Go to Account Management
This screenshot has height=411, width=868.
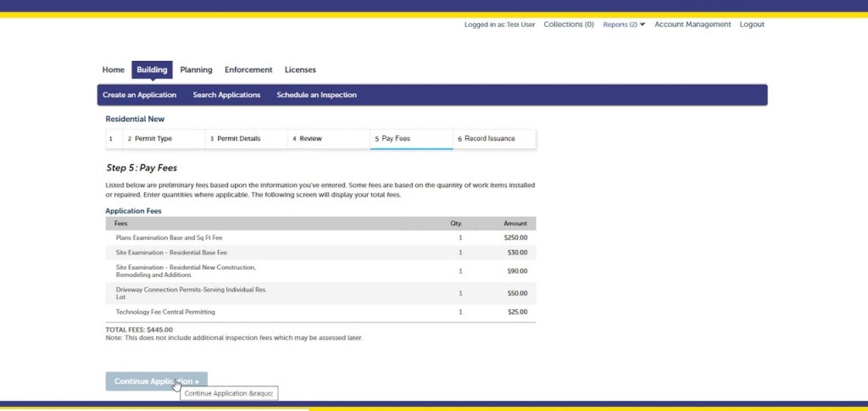coord(692,25)
